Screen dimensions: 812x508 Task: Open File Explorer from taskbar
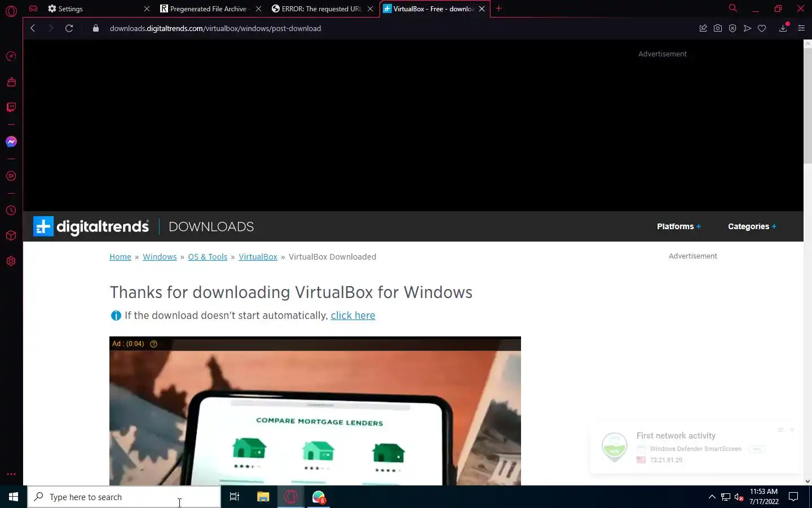[263, 497]
